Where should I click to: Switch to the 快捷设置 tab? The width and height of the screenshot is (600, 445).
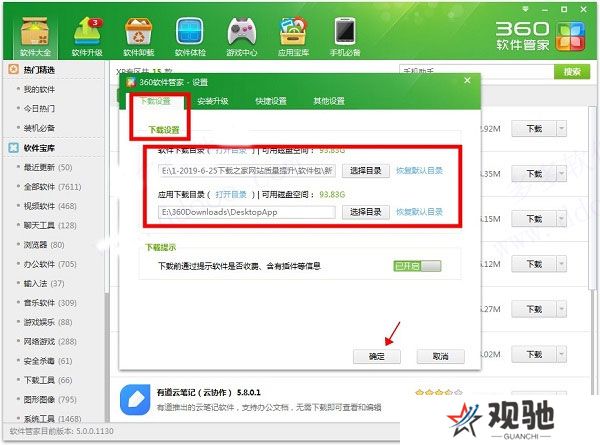271,101
